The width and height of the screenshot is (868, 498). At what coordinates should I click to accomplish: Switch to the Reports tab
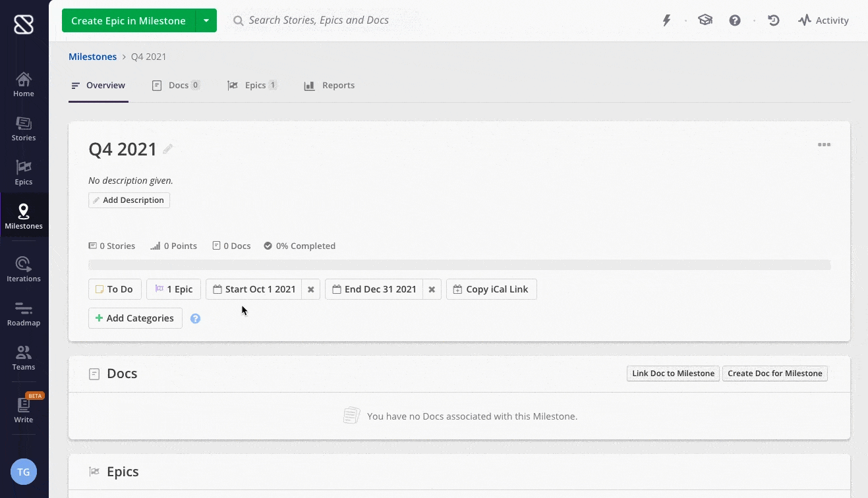click(330, 86)
